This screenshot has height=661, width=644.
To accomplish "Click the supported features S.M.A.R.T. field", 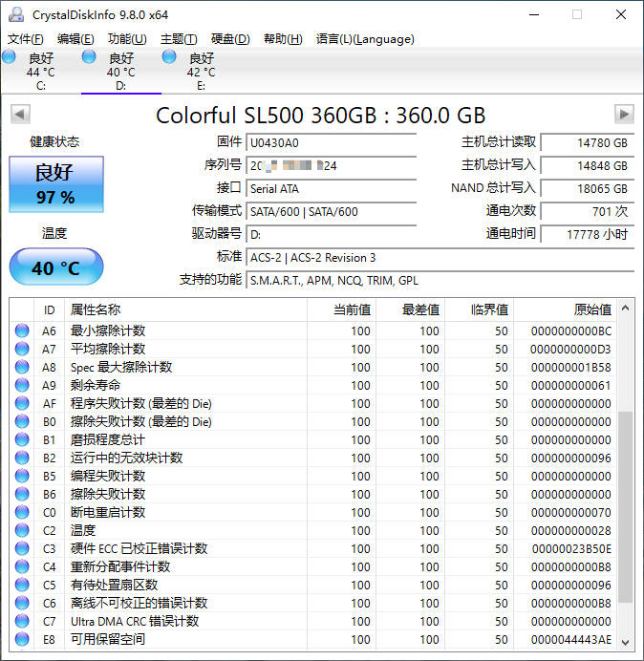I will pos(440,280).
